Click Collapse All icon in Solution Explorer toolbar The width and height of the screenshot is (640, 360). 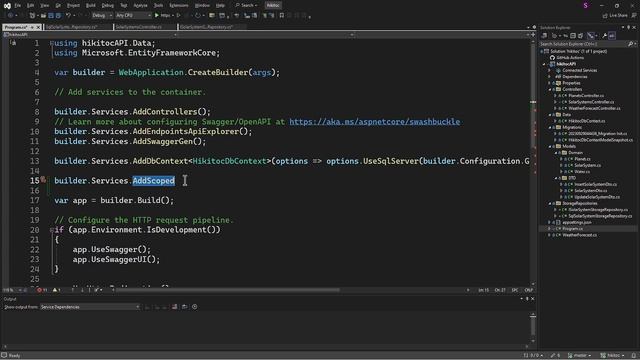(573, 36)
